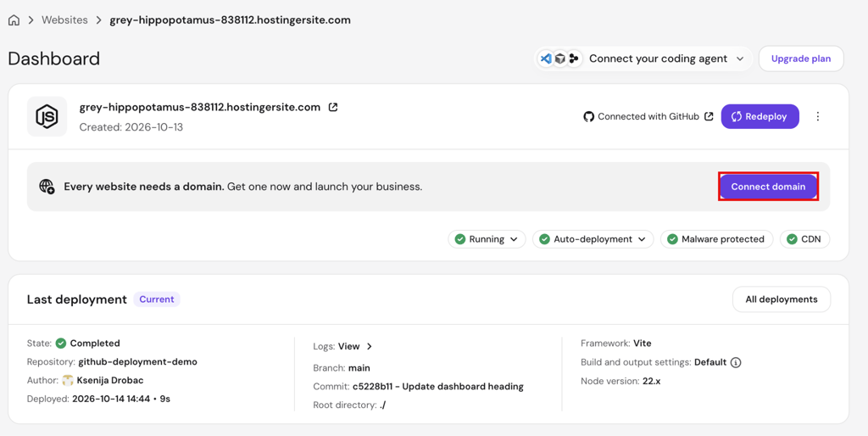868x436 pixels.
Task: Select the branch value main
Action: click(x=359, y=368)
